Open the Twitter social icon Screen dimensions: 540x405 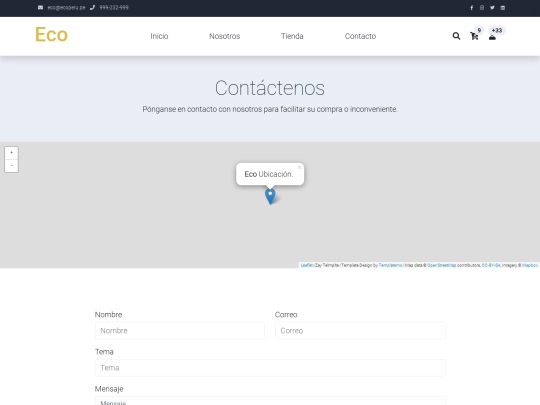492,8
